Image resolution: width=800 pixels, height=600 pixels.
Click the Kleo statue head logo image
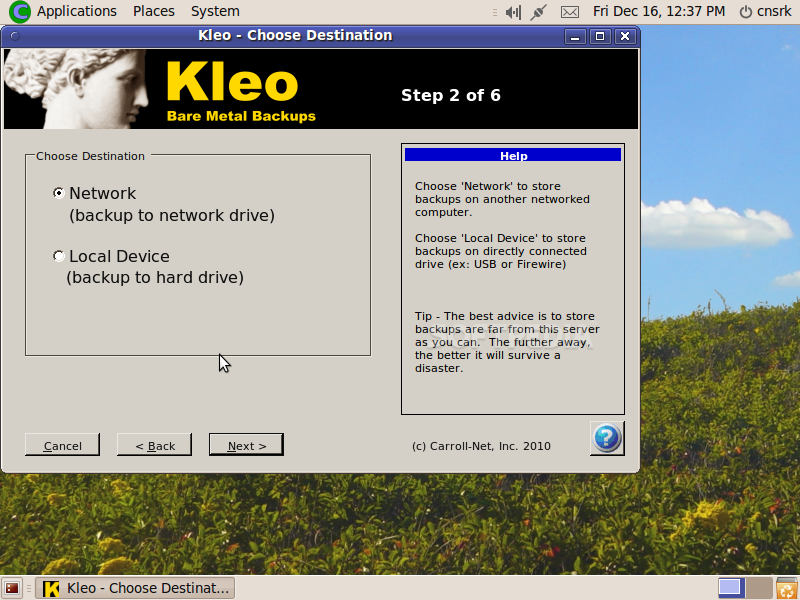(77, 89)
